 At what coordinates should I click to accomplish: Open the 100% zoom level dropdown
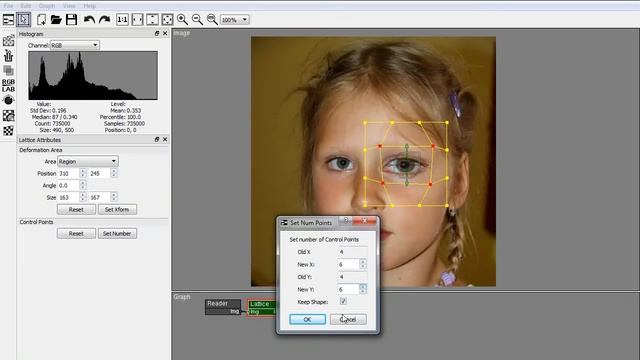coord(235,20)
